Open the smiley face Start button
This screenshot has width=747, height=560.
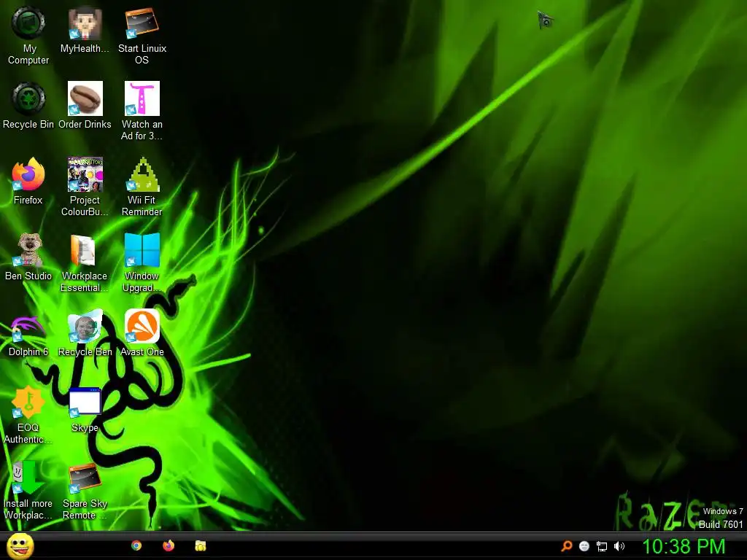point(20,546)
